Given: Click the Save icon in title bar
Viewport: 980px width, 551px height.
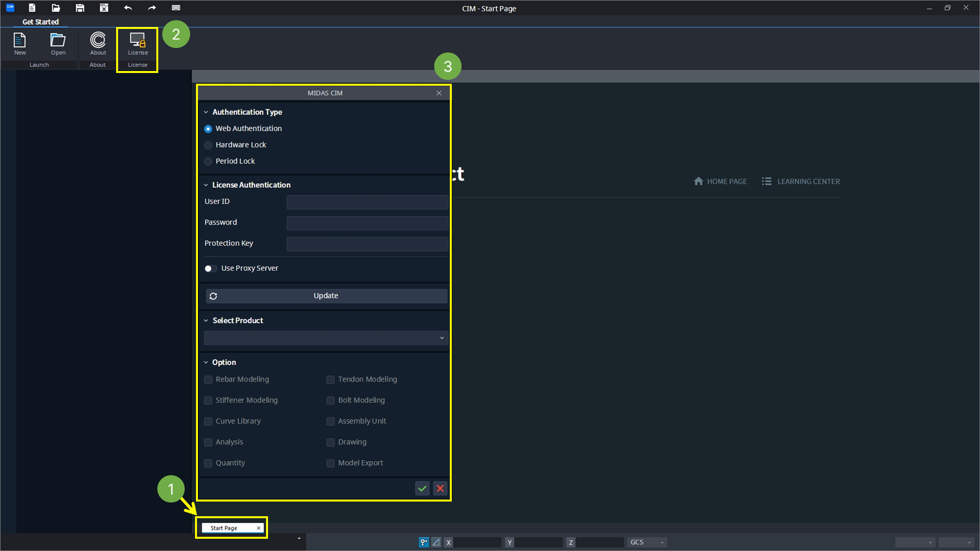Looking at the screenshot, I should click(80, 8).
